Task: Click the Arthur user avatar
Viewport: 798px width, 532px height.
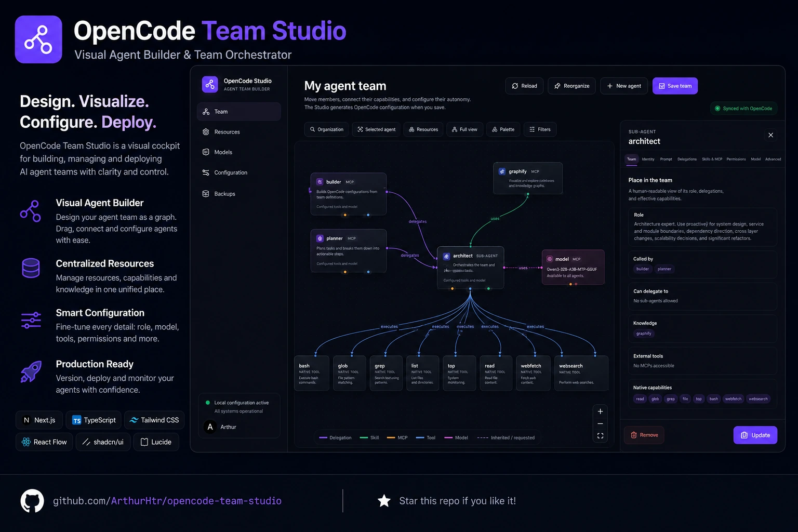Action: click(x=210, y=427)
